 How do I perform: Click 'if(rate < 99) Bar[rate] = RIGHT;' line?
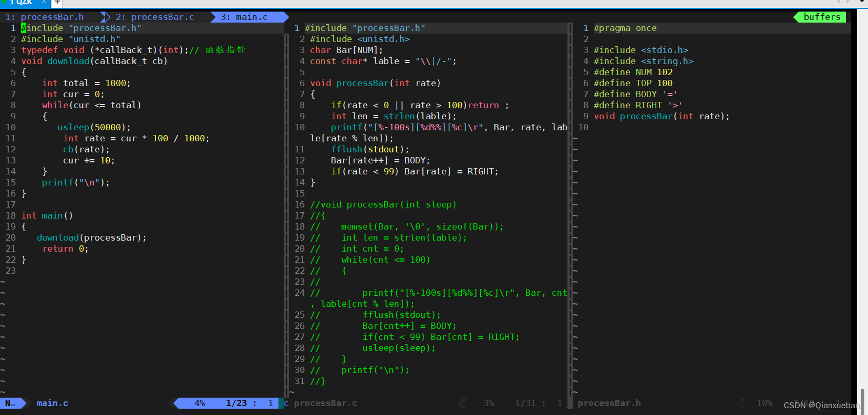click(415, 171)
